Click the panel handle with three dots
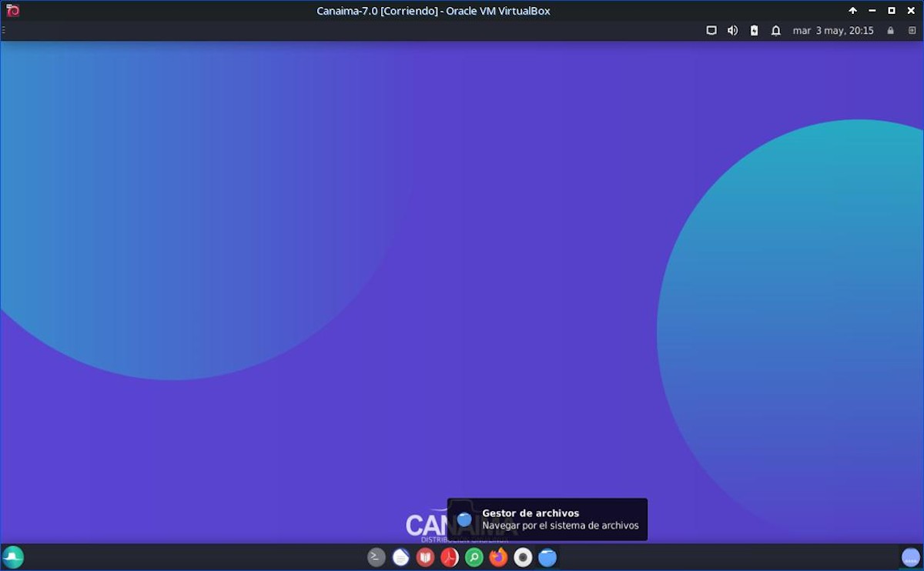The width and height of the screenshot is (924, 571). coord(4,31)
